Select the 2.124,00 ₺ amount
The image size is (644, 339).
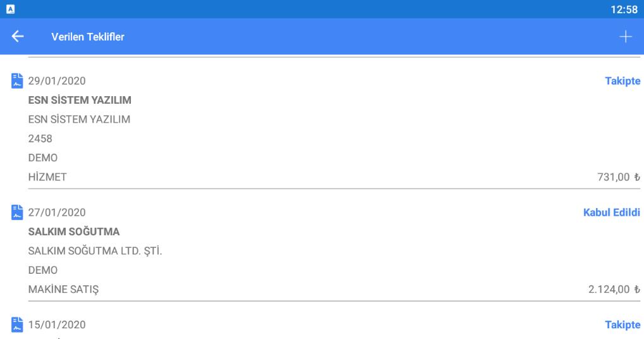pyautogui.click(x=614, y=289)
